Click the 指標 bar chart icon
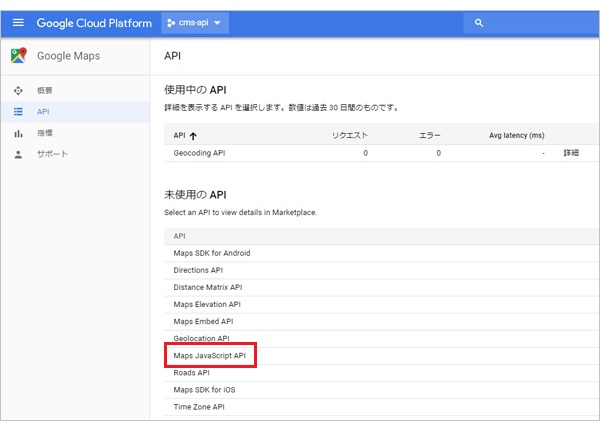 [18, 134]
